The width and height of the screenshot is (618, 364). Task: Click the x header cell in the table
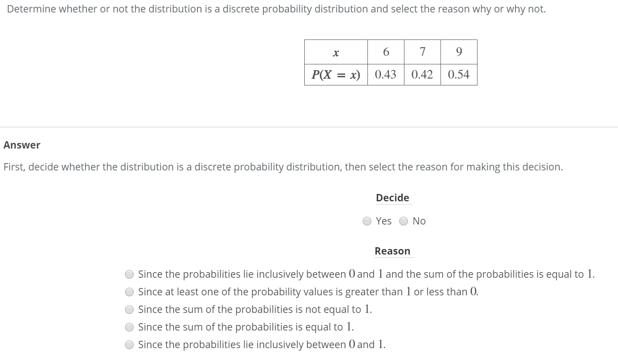tap(336, 52)
